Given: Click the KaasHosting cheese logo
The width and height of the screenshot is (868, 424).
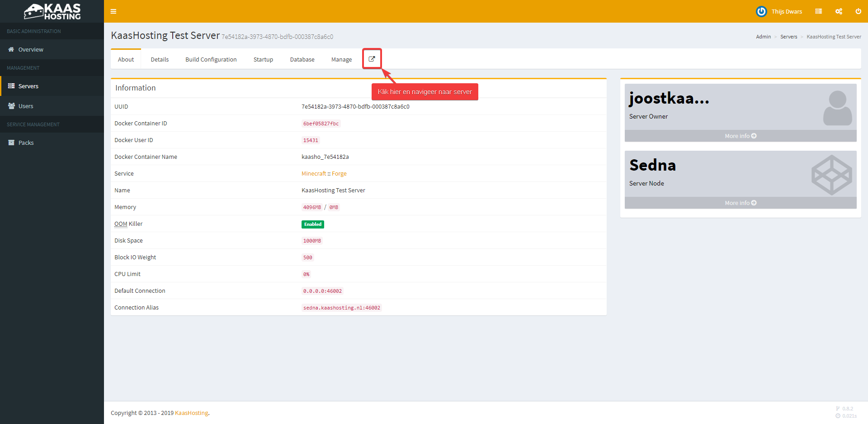Looking at the screenshot, I should tap(52, 11).
